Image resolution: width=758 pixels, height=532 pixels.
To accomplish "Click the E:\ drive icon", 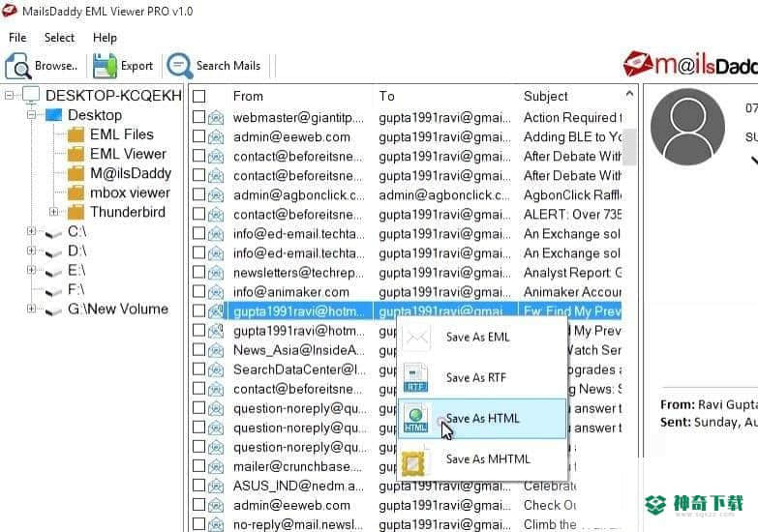I will tap(53, 272).
